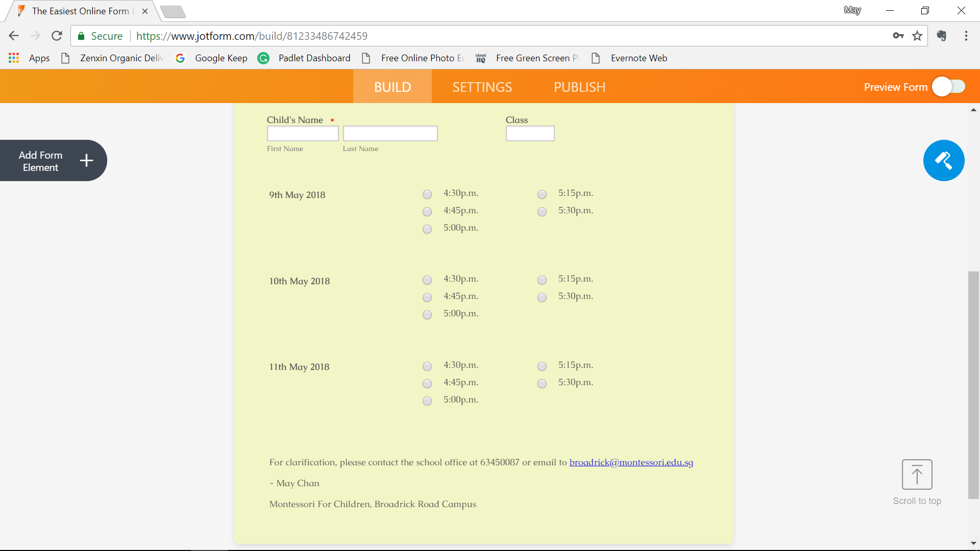
Task: Open the Form Designer paint roller
Action: (943, 160)
